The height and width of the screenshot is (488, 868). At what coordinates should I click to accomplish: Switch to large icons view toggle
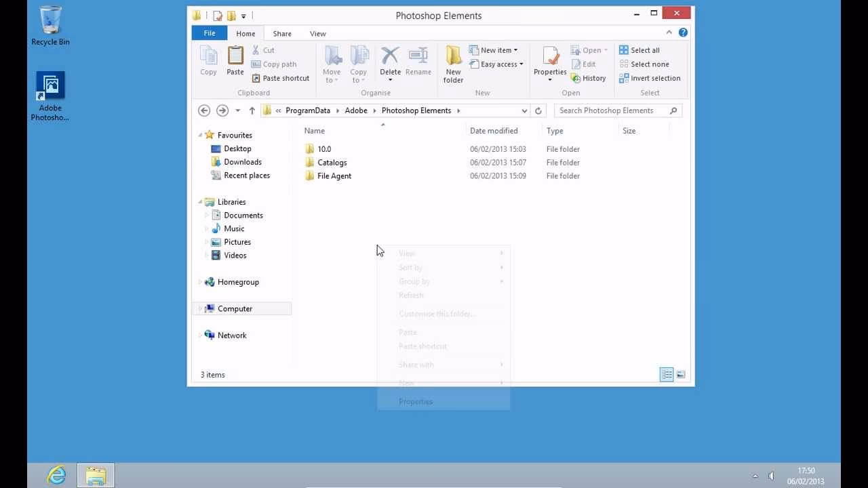point(681,375)
